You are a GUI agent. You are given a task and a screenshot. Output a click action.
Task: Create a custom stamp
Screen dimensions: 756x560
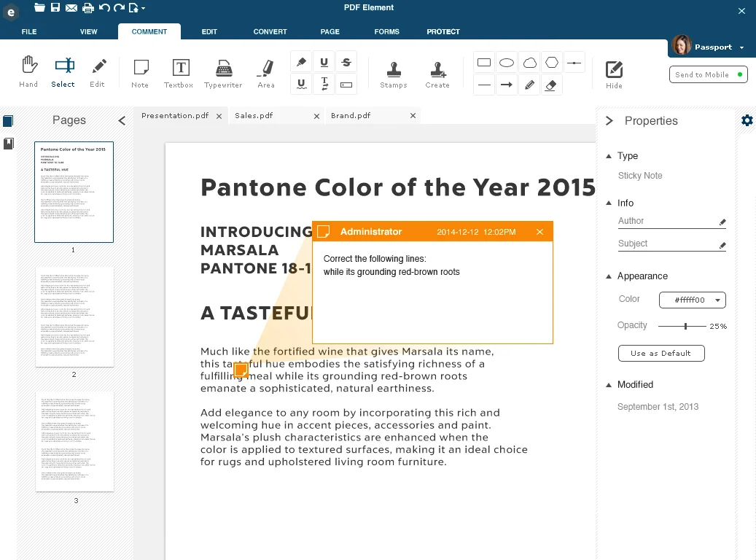coord(437,74)
